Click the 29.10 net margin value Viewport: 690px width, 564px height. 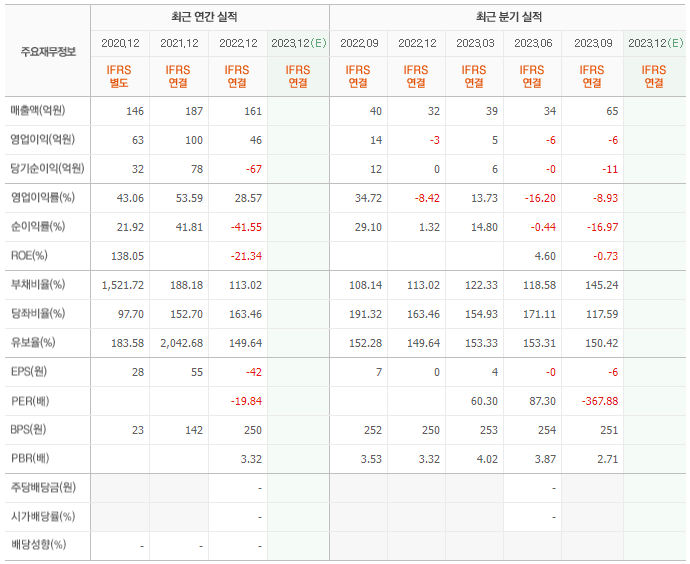(368, 227)
